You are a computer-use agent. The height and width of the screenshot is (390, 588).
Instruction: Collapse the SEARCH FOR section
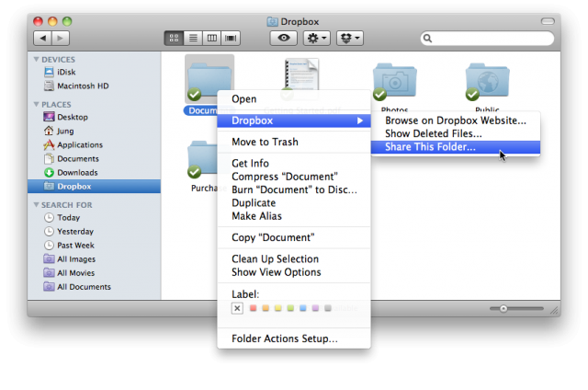click(x=37, y=205)
